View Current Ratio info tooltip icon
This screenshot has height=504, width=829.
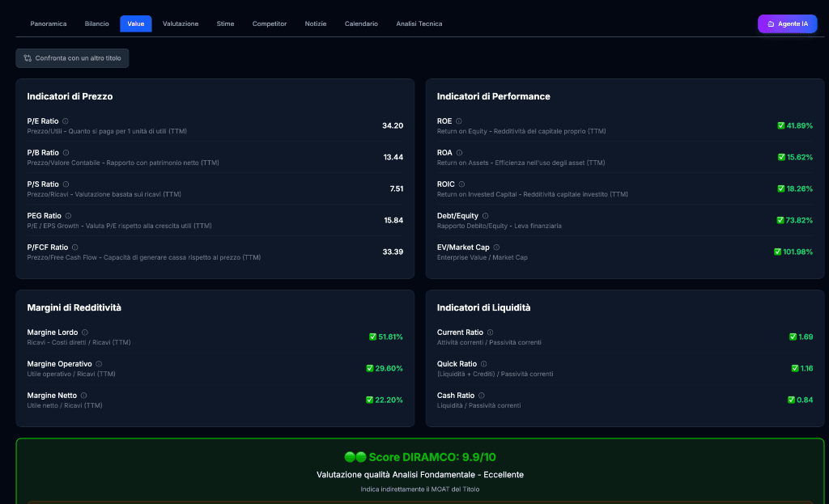click(490, 332)
